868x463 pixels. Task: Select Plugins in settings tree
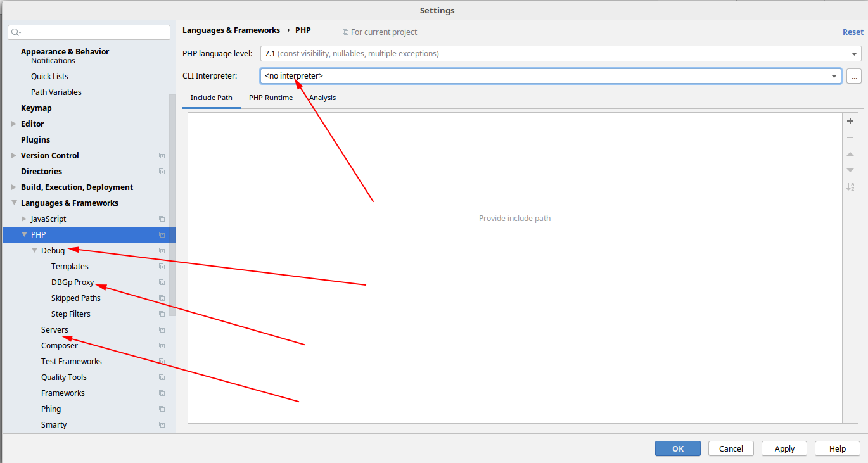[x=35, y=140]
